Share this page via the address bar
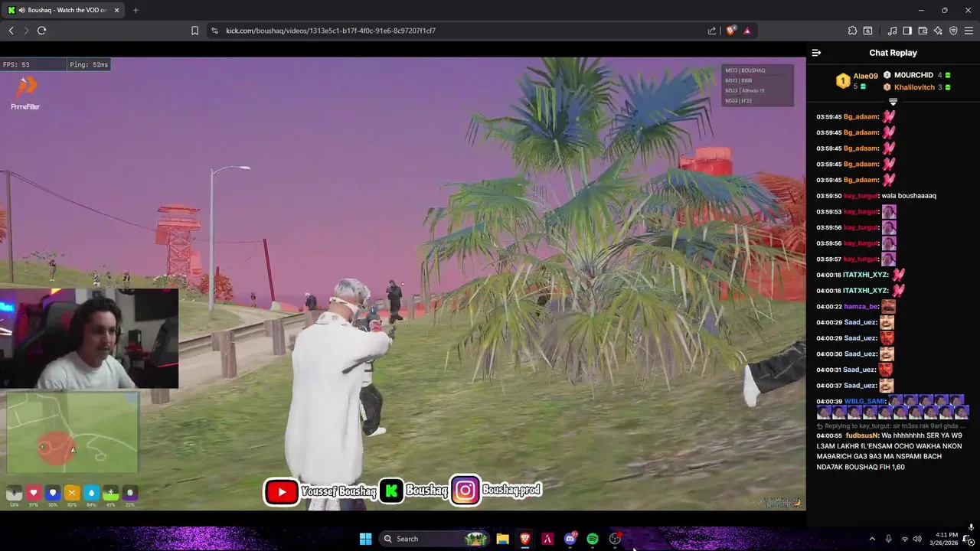Viewport: 980px width, 551px height. [712, 31]
